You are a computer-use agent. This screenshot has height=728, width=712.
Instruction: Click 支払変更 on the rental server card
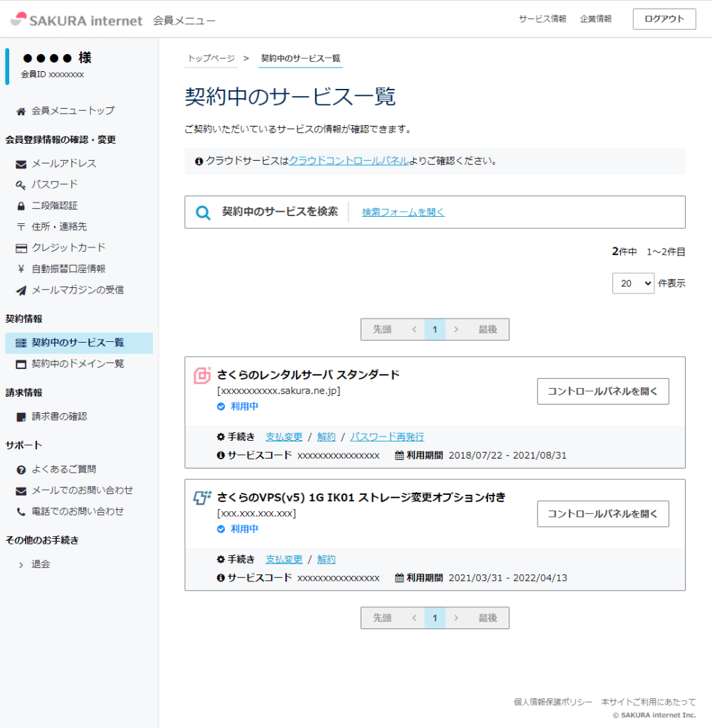(284, 437)
